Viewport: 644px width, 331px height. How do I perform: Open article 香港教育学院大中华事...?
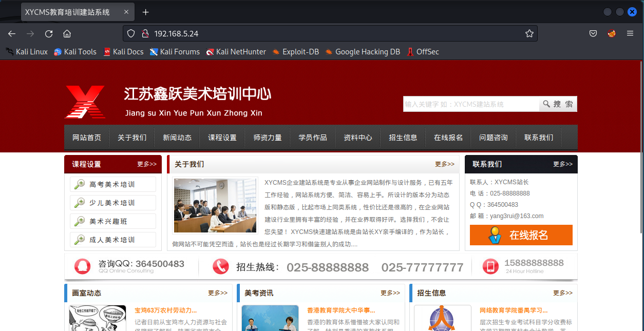click(x=341, y=310)
